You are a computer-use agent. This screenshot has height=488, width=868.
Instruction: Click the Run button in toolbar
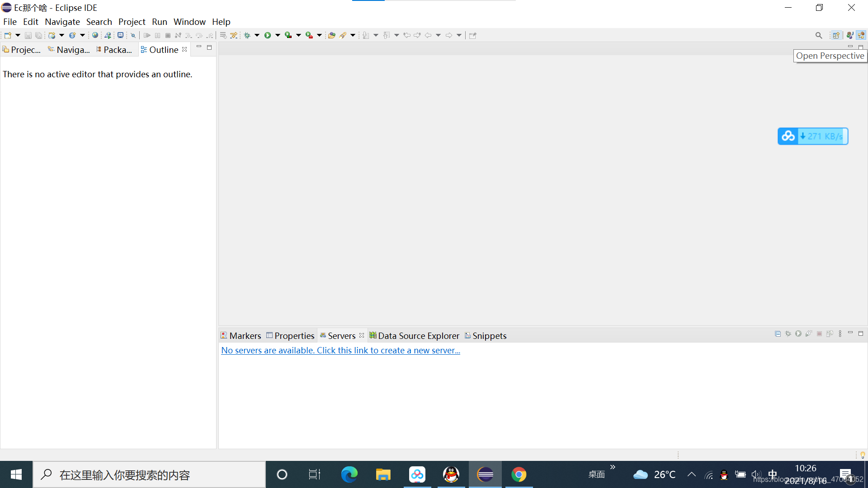point(268,35)
